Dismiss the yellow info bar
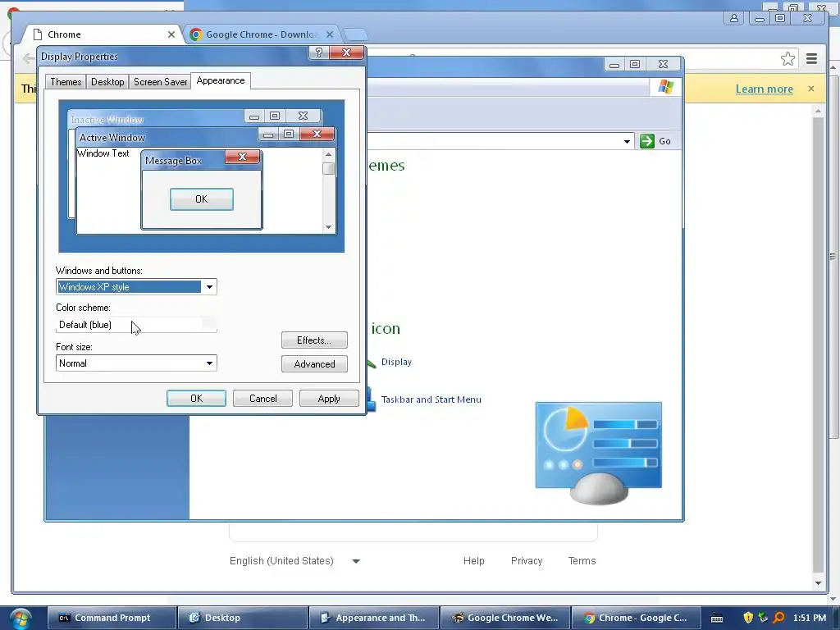 [x=811, y=89]
